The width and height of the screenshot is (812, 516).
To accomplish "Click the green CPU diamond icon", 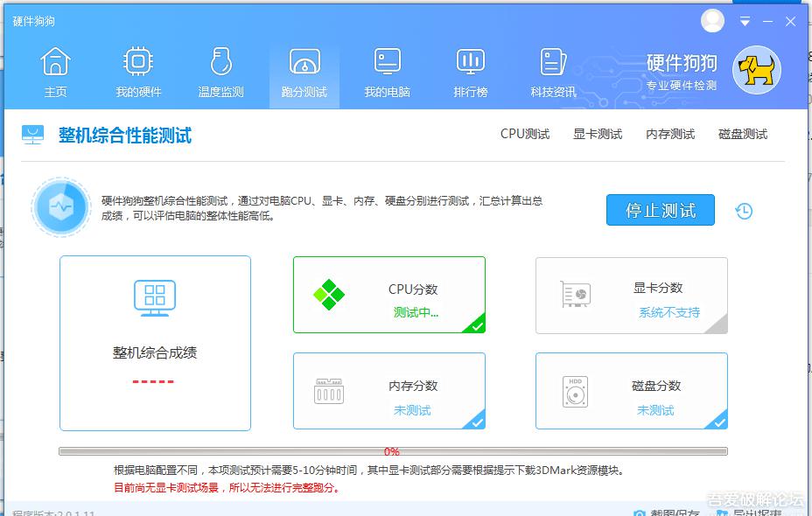I will tap(329, 295).
